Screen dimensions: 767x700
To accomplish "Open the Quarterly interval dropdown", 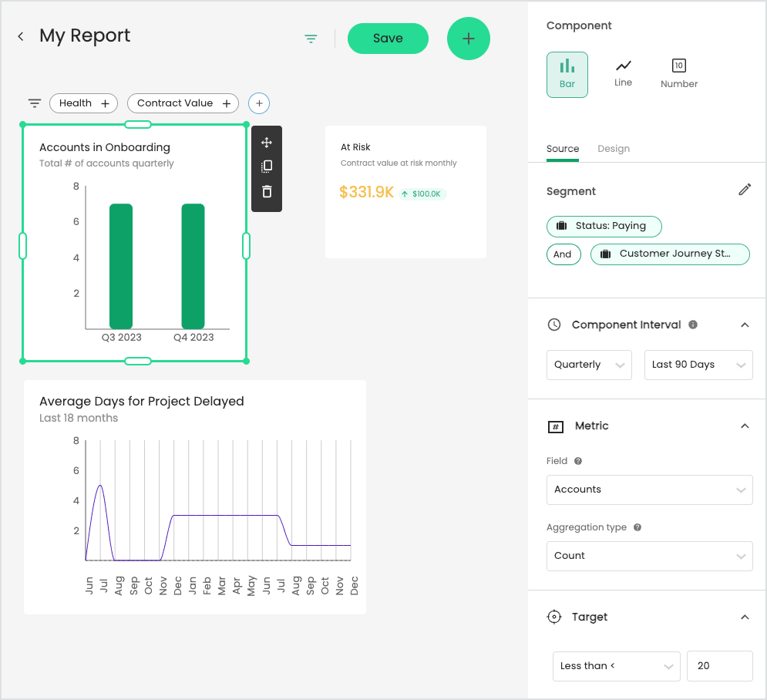I will 589,365.
